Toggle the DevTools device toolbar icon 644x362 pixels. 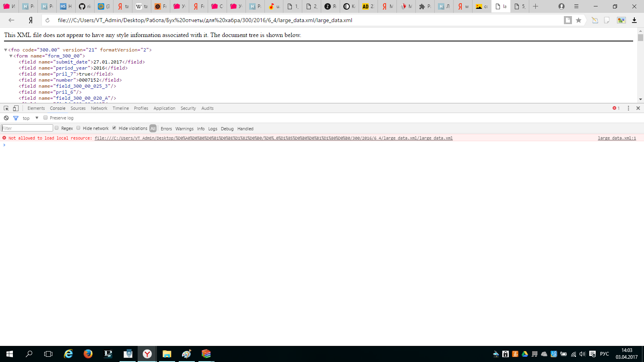click(16, 108)
